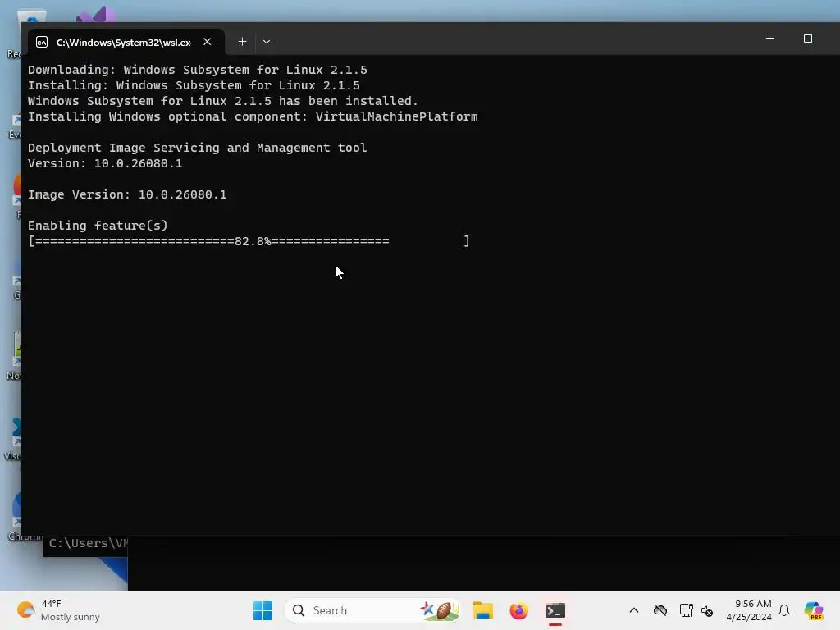
Task: Expand the terminal profile dropdown chevron
Action: (x=267, y=42)
